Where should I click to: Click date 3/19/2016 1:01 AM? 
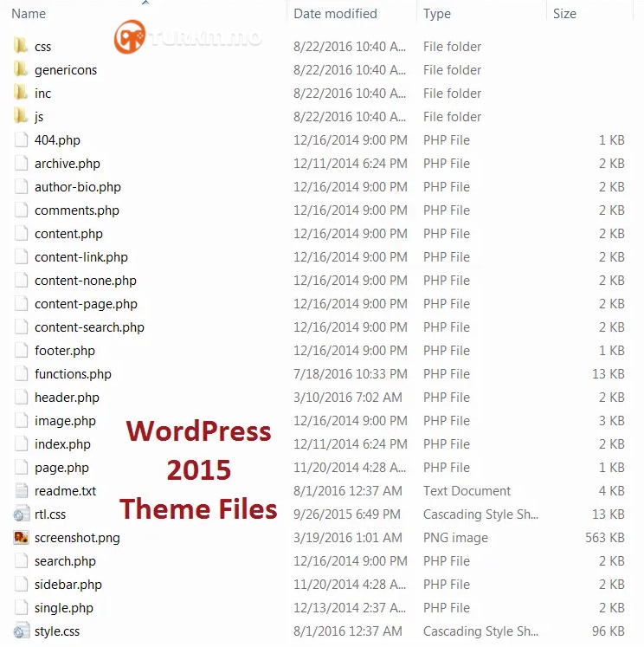pyautogui.click(x=348, y=537)
